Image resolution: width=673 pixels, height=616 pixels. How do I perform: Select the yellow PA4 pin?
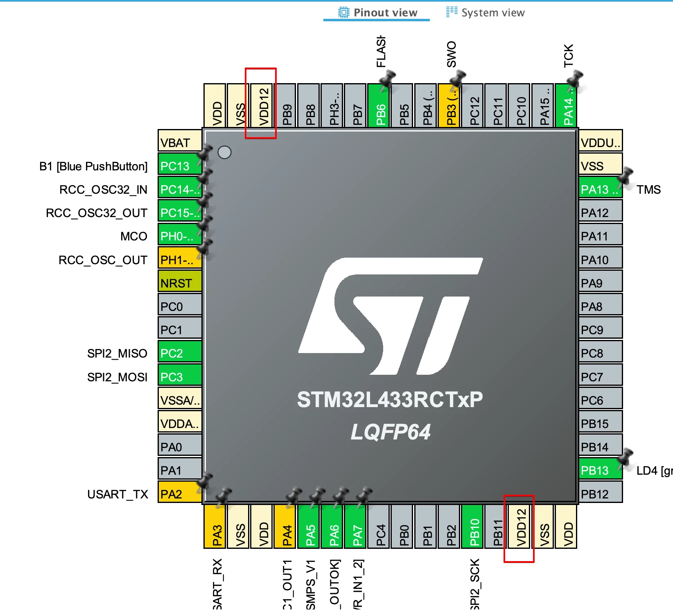pyautogui.click(x=285, y=526)
